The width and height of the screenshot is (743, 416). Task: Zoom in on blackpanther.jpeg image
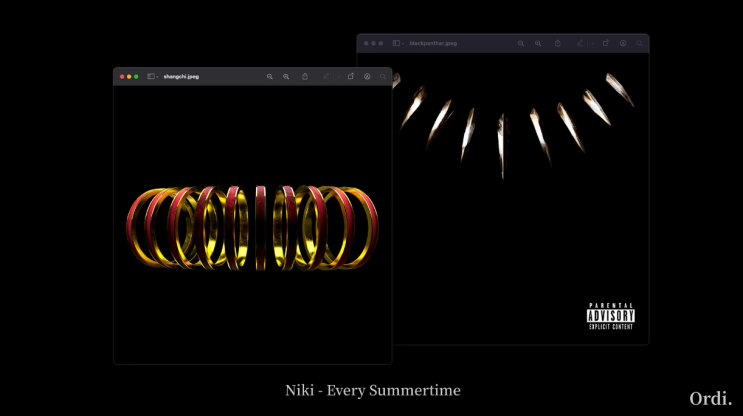coord(538,43)
